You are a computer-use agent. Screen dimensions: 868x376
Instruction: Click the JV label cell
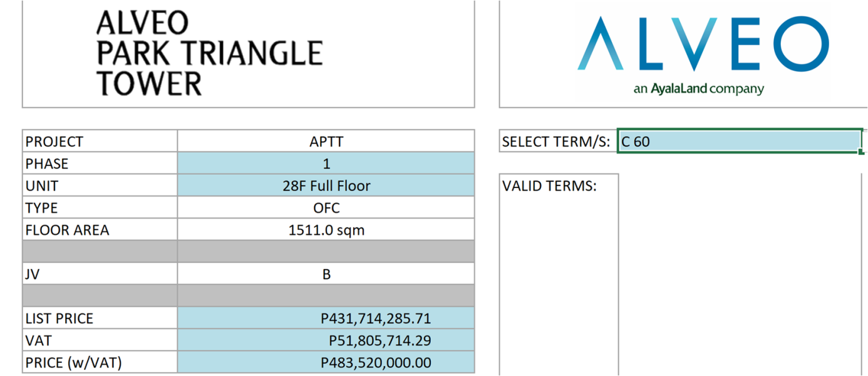point(100,274)
